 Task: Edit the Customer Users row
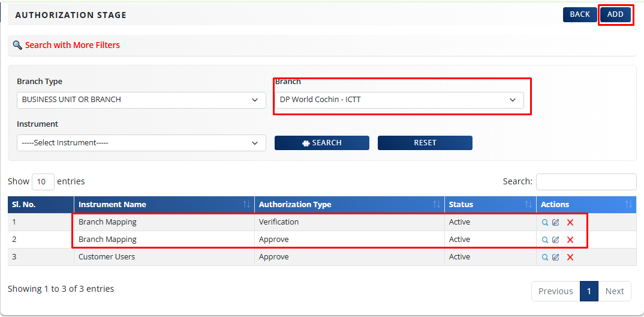pyautogui.click(x=556, y=257)
